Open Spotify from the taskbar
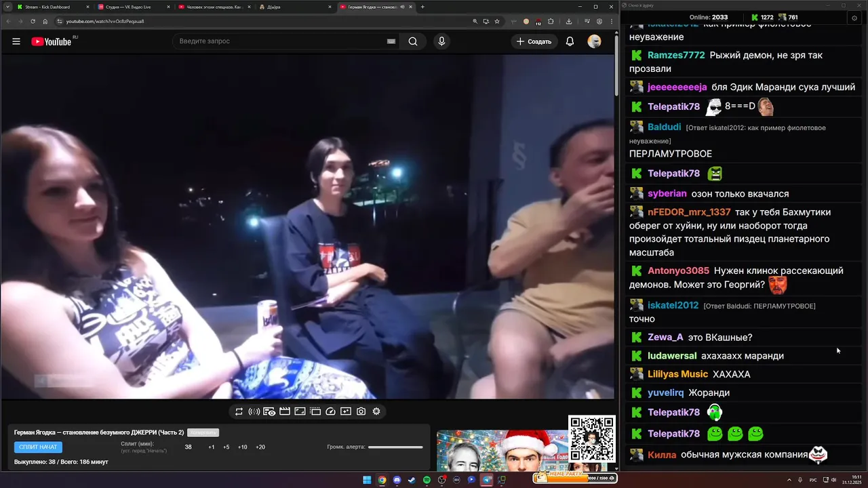 427,480
